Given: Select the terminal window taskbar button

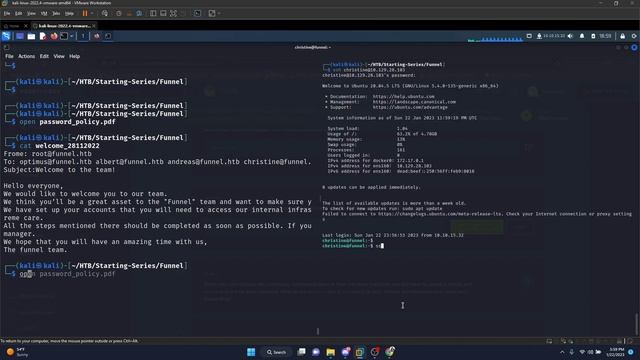Looking at the screenshot, I should point(108,36).
